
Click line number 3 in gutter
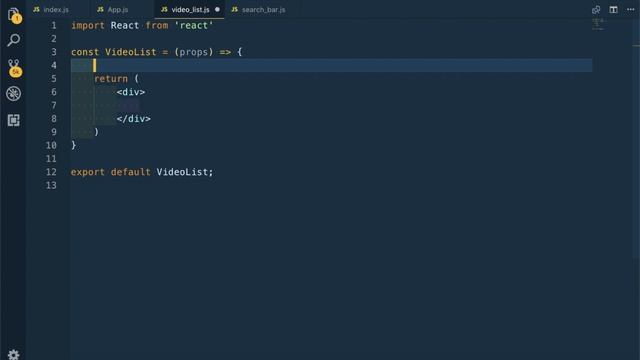(53, 52)
